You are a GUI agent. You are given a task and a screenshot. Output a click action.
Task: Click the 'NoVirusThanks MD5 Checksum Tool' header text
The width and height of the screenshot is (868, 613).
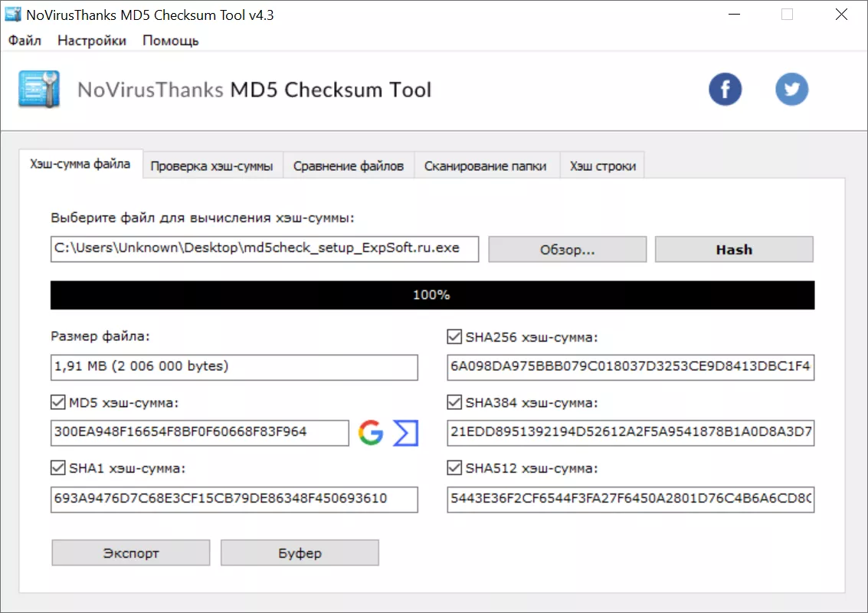click(254, 89)
